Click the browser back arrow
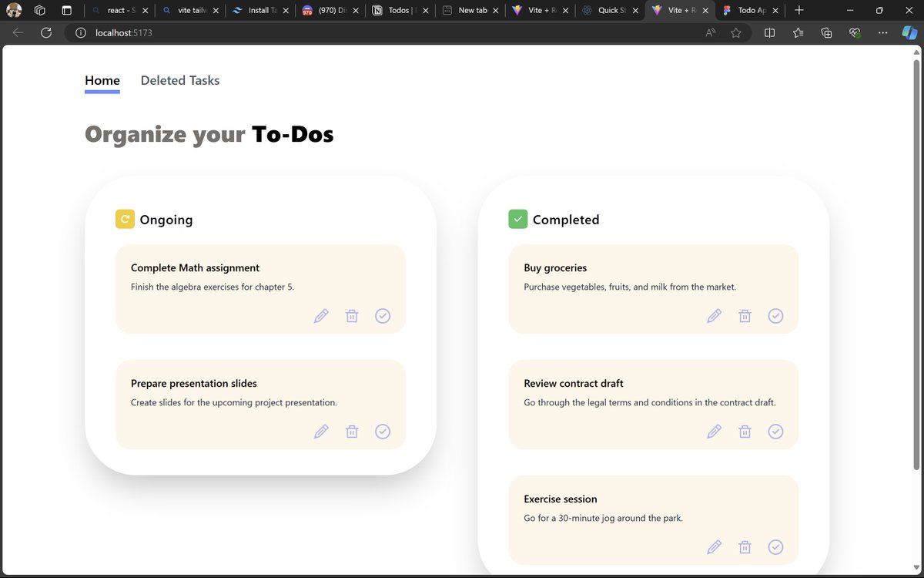 tap(18, 33)
